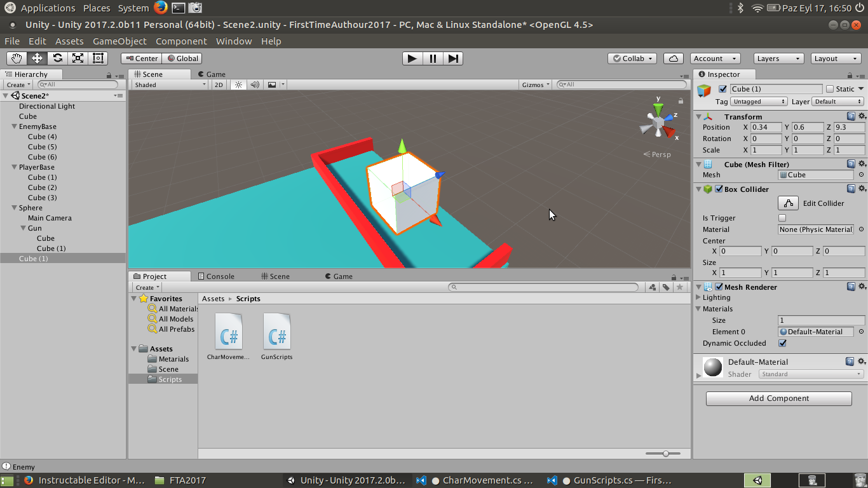
Task: Click the Pause button
Action: [433, 58]
